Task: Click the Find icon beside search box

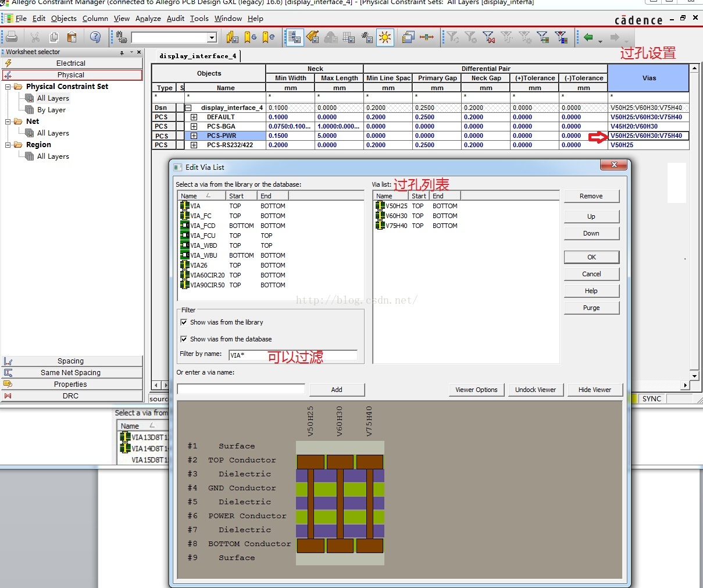Action: click(122, 37)
